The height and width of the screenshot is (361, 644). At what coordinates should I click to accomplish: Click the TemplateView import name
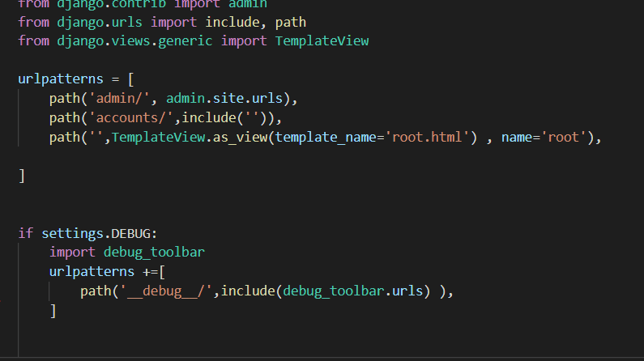[322, 41]
